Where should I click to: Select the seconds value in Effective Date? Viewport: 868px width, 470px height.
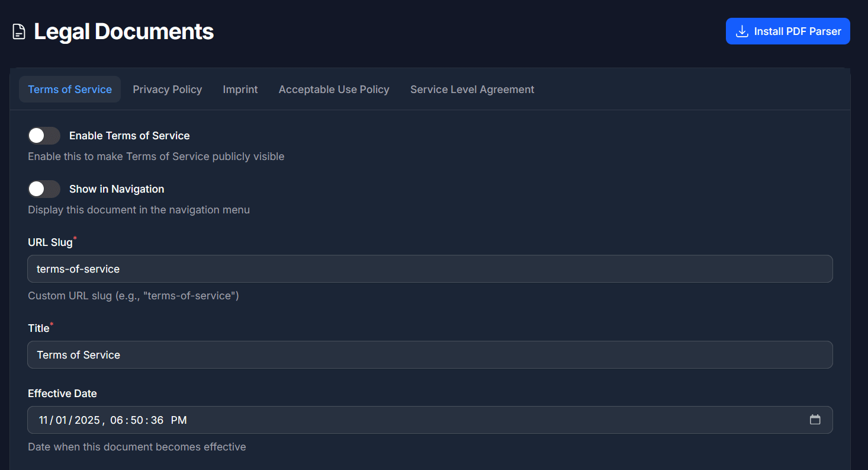pyautogui.click(x=157, y=420)
